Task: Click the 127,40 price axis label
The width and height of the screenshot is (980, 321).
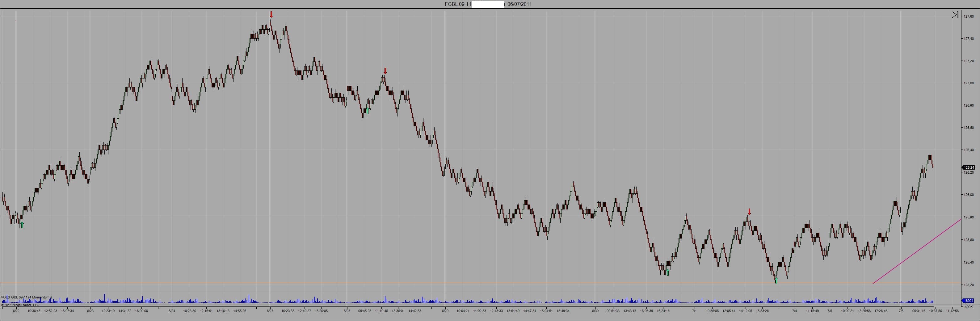Action: point(969,38)
